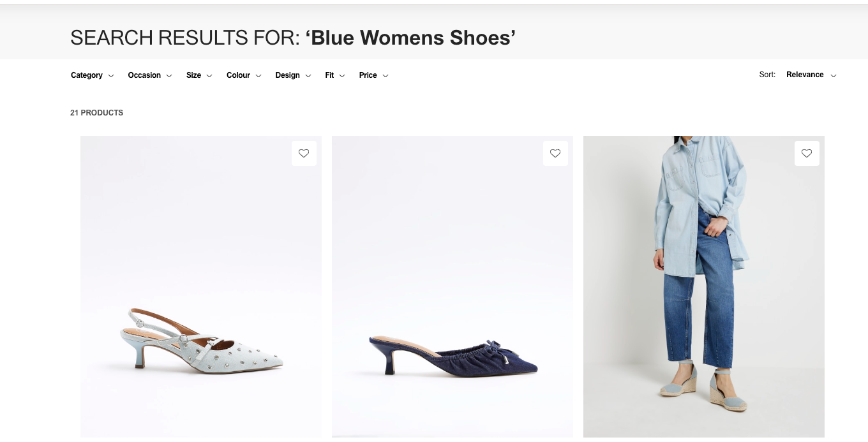Change the Relevance sort order
Viewport: 868px width, 442px height.
coord(805,75)
